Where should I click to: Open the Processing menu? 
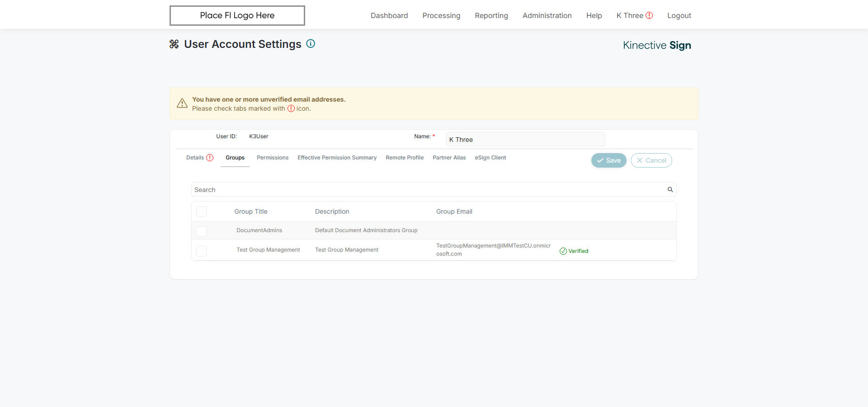click(x=441, y=15)
